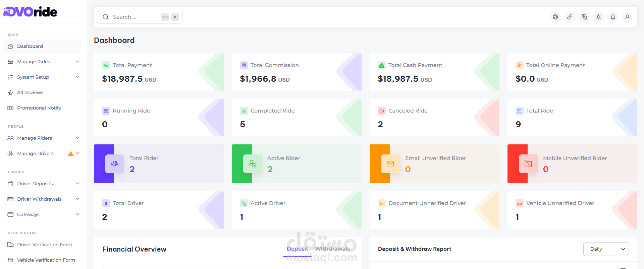The image size is (644, 269).
Task: Click the Manage Drivers warning triangle icon
Action: (71, 154)
